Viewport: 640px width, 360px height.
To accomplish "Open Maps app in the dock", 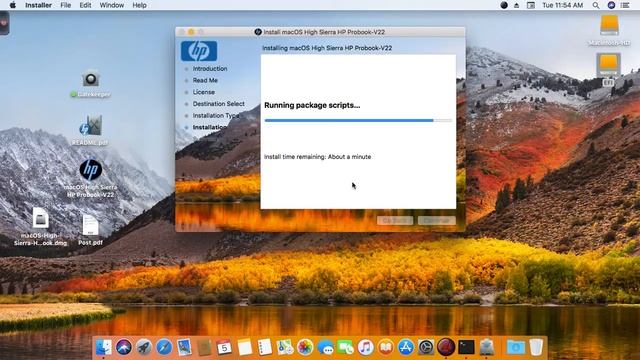I will pyautogui.click(x=285, y=347).
